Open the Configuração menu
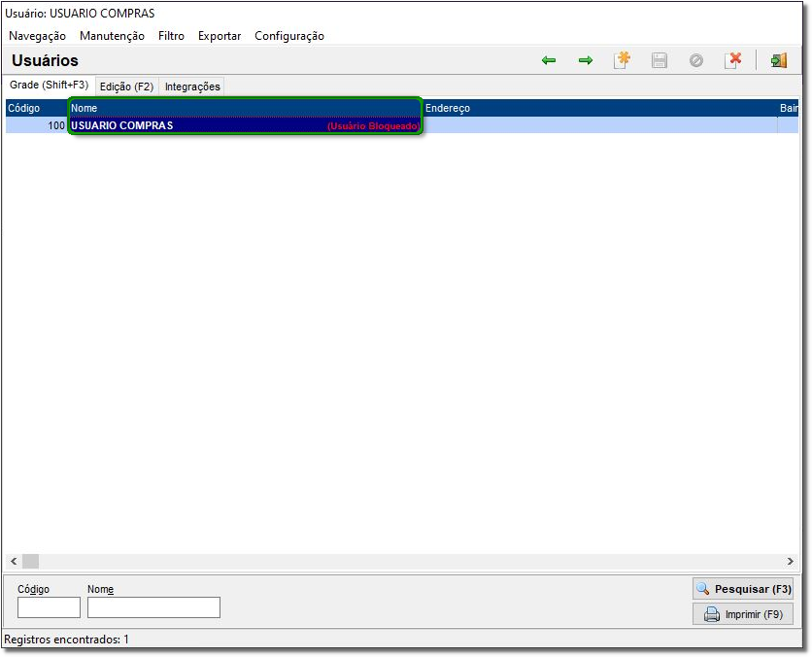Screen dimensions: 812x657 click(289, 36)
